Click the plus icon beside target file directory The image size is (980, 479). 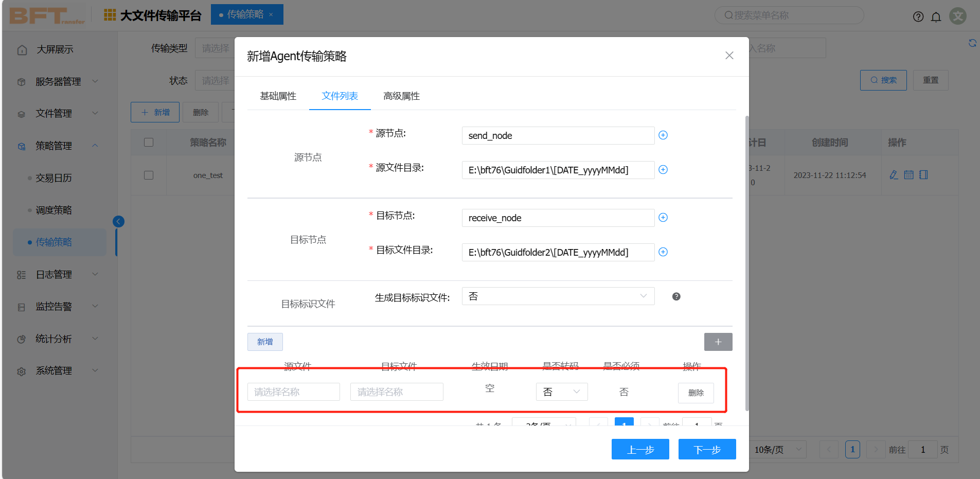(x=663, y=252)
